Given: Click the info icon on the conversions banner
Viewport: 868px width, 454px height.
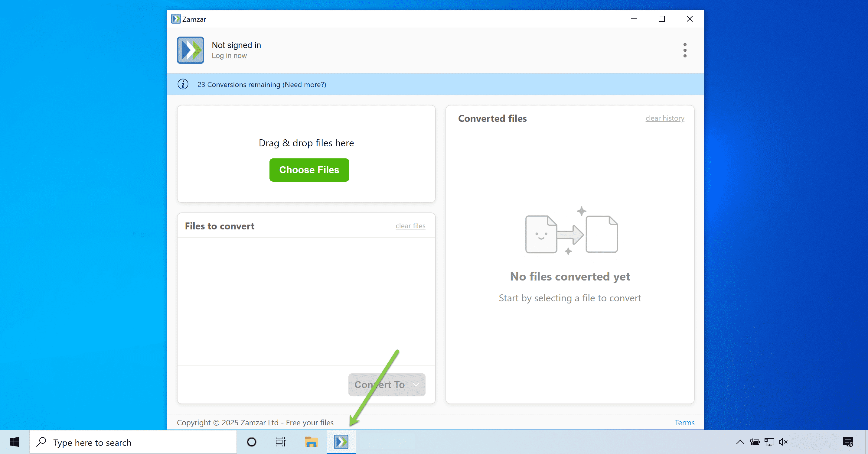Looking at the screenshot, I should [x=183, y=84].
